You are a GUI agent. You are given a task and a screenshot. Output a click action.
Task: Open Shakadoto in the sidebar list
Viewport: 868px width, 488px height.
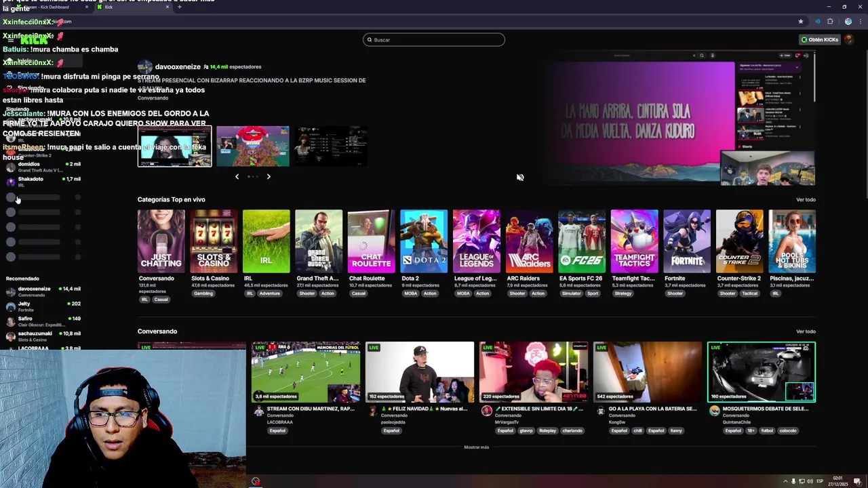pos(42,182)
